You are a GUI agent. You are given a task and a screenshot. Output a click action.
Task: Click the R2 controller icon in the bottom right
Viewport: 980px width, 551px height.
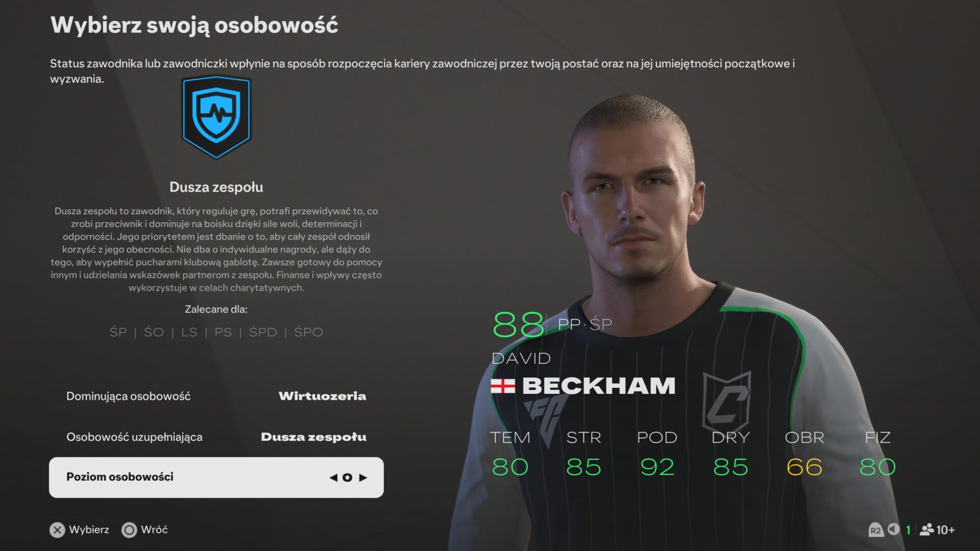pos(876,530)
